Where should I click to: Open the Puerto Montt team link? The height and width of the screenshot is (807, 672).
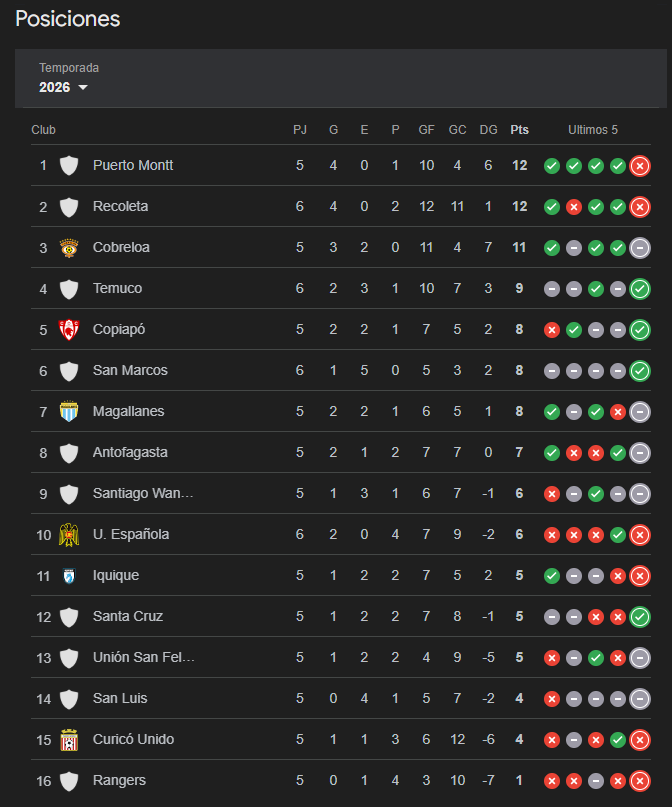[133, 165]
